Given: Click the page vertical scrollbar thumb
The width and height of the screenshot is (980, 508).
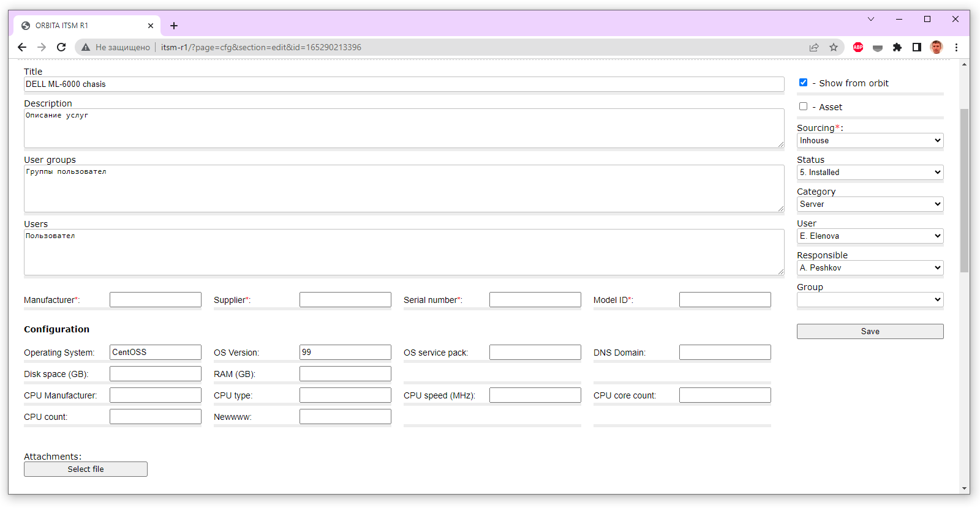Looking at the screenshot, I should 965,190.
